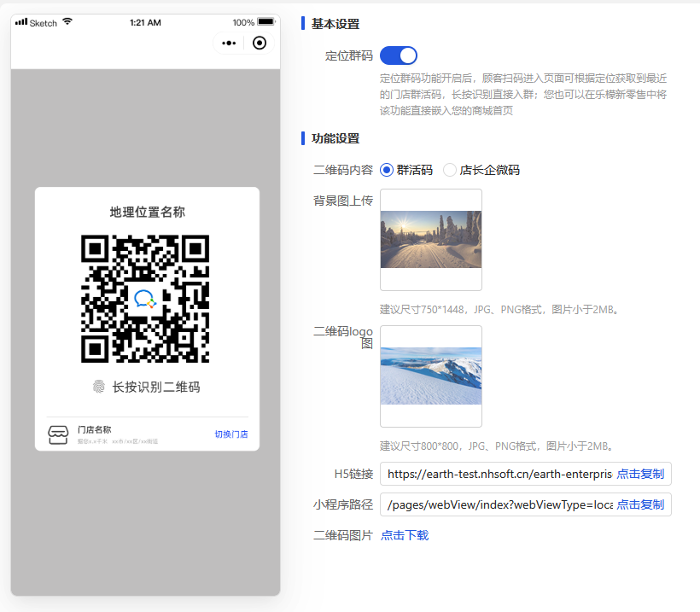700x612 pixels.
Task: Click the Sketch carrier text
Action: click(x=44, y=23)
